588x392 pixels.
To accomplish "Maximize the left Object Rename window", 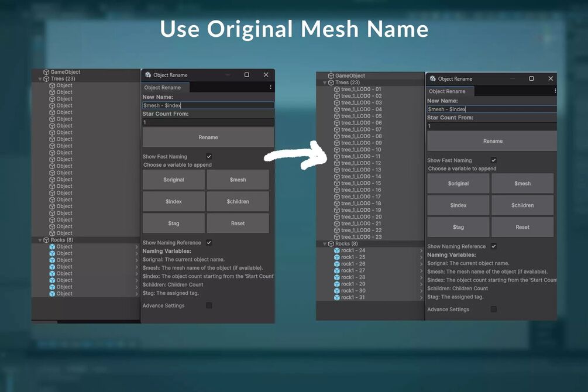I will pos(247,75).
